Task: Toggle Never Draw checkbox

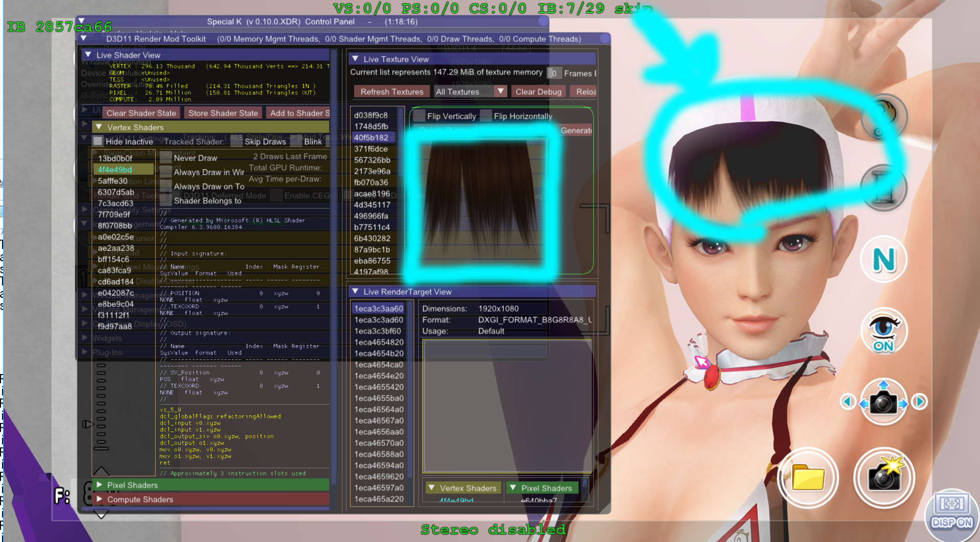Action: pyautogui.click(x=166, y=158)
